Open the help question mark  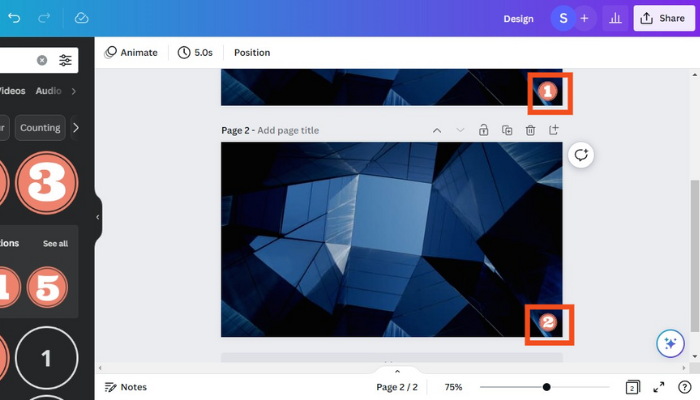(684, 387)
